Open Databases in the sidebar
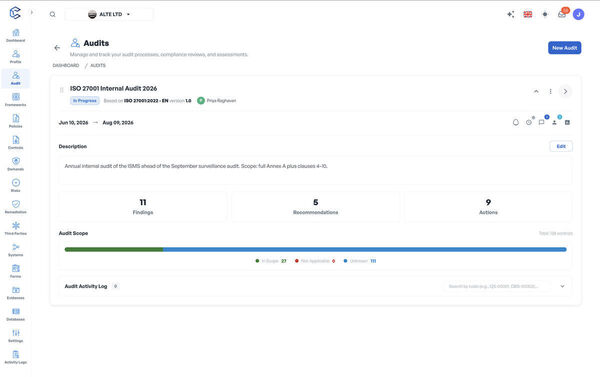This screenshot has height=377, width=600. [x=16, y=314]
